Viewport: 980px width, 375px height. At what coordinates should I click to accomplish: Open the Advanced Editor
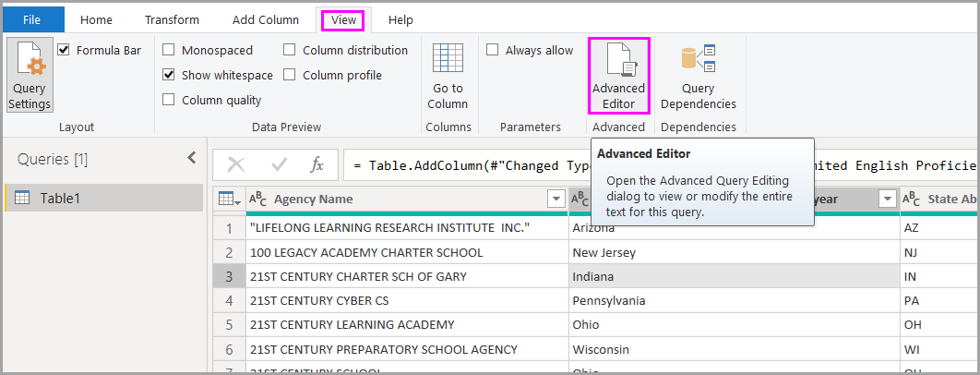click(x=618, y=78)
